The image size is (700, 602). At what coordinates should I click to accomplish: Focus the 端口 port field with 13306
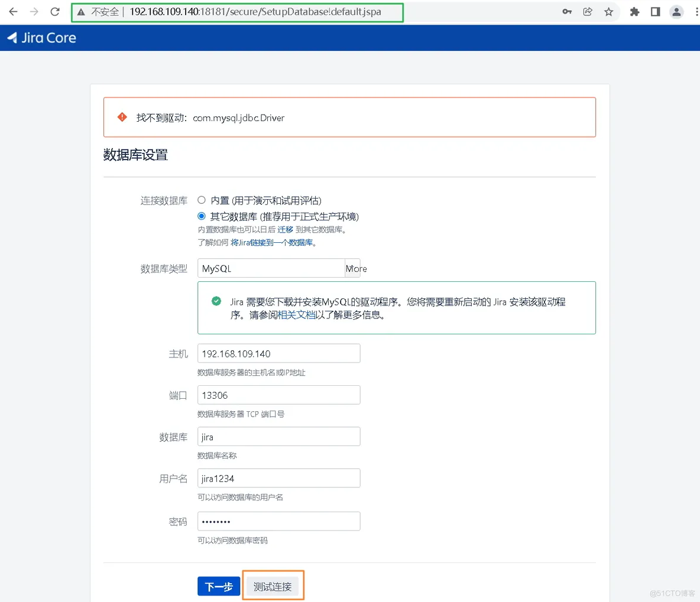[279, 395]
